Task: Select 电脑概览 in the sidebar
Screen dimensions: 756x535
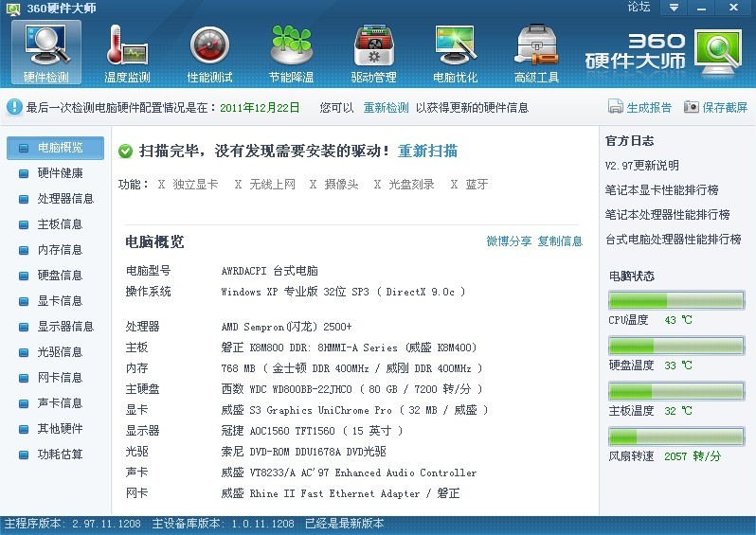Action: click(56, 148)
